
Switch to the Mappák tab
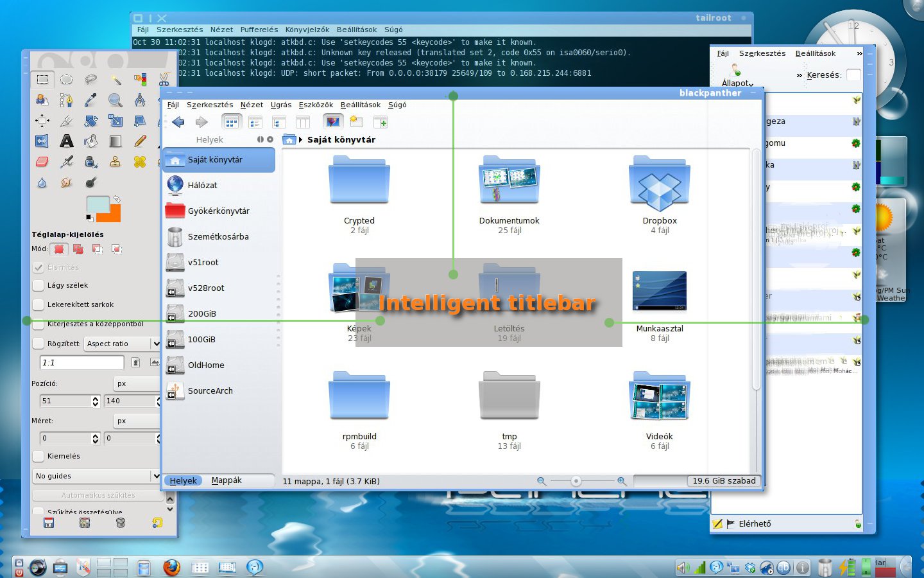coord(227,480)
